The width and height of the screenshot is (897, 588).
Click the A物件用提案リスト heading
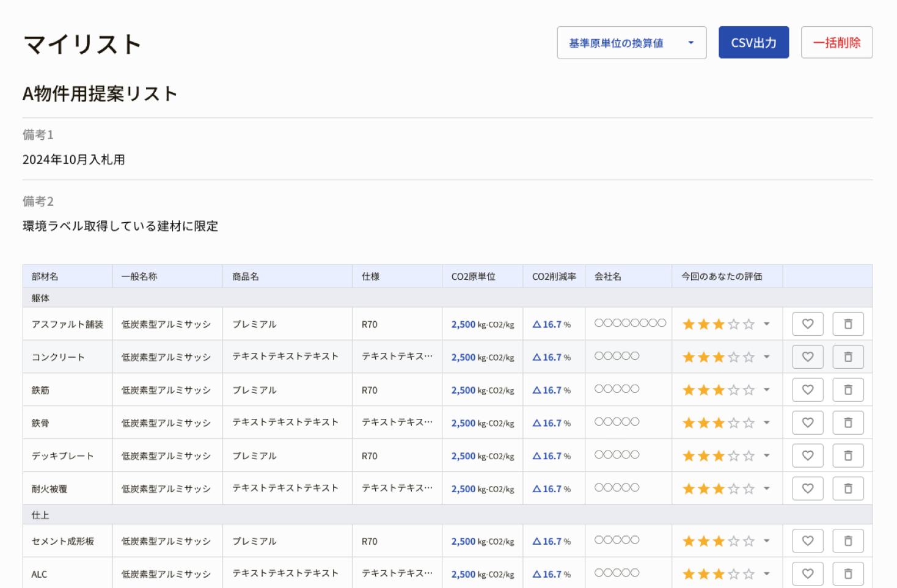[x=100, y=94]
